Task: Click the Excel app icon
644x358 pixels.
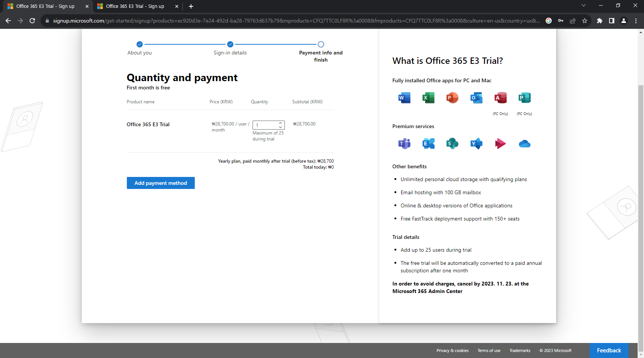Action: point(428,98)
